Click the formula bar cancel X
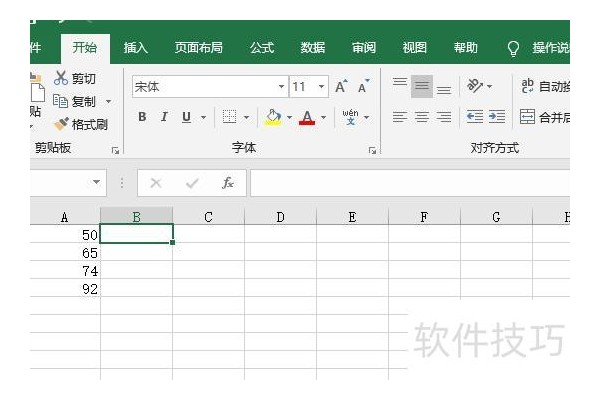600x400 pixels. (x=156, y=183)
